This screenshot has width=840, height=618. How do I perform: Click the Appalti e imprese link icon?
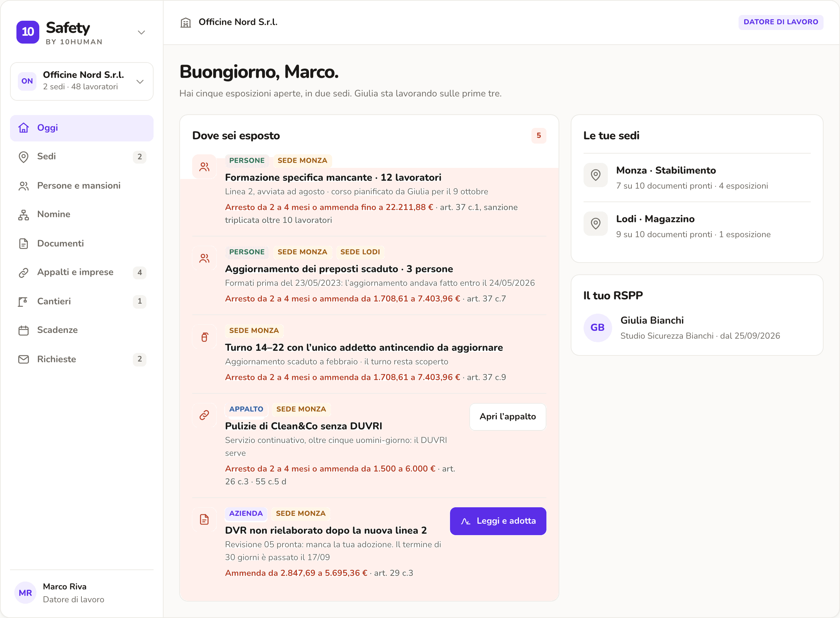pyautogui.click(x=24, y=273)
